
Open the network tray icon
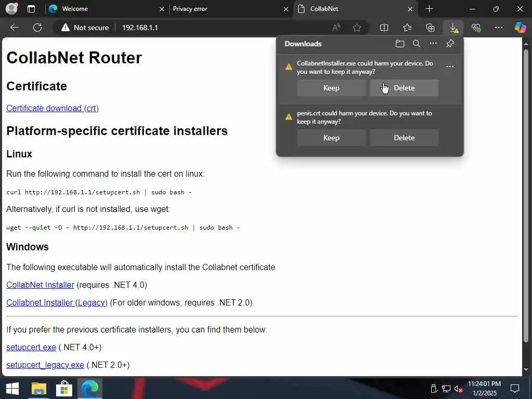pyautogui.click(x=446, y=389)
